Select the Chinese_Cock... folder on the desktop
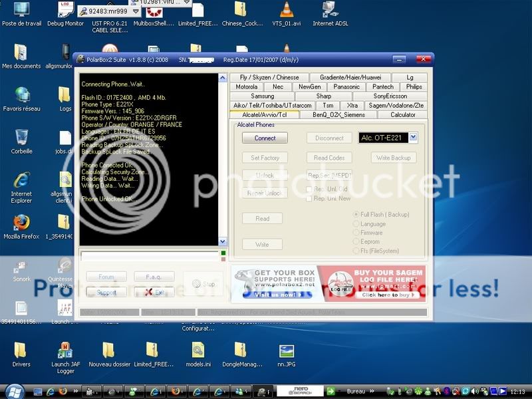532x399 pixels. [242, 13]
